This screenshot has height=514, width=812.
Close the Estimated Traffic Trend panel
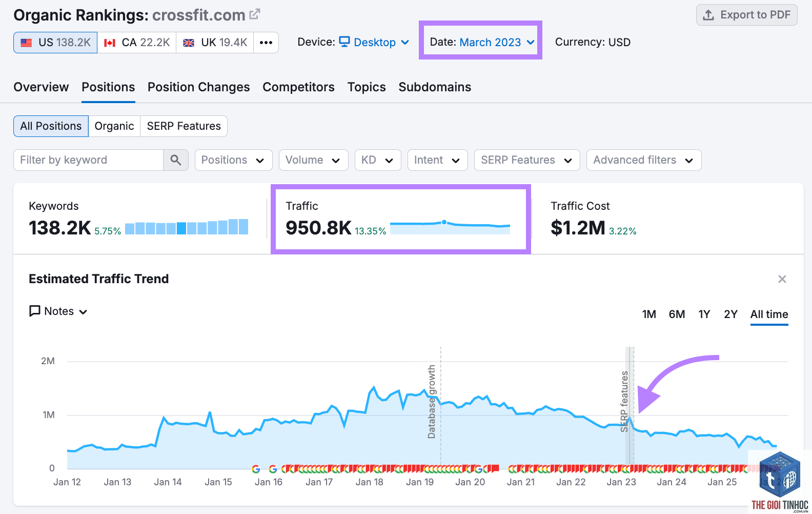pos(782,279)
